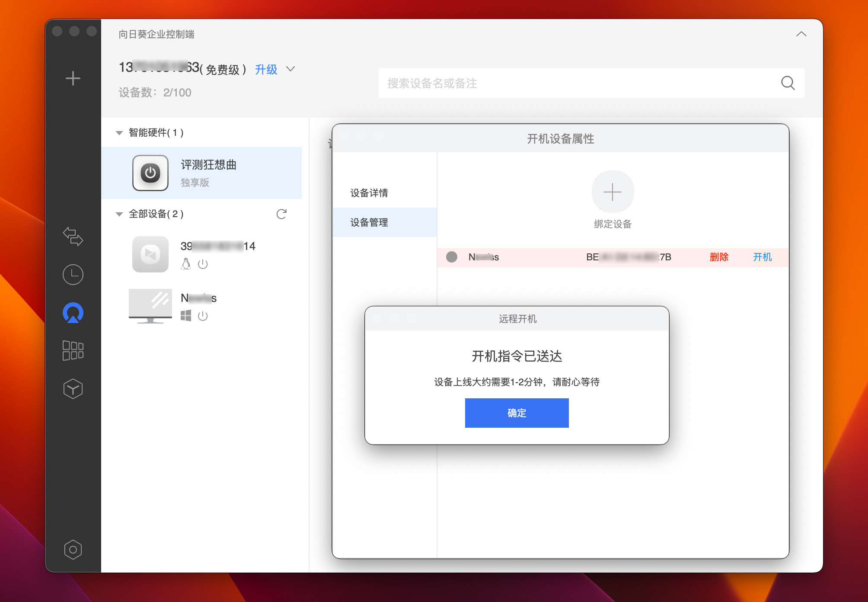This screenshot has height=602, width=868.
Task: Select the Sunflower remote control sidebar icon
Action: click(x=73, y=312)
